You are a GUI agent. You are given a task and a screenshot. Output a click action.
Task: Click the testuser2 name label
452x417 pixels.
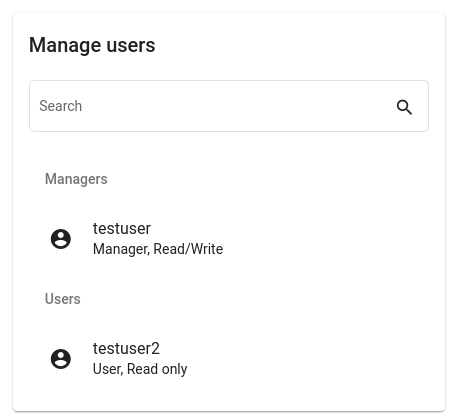[126, 349]
